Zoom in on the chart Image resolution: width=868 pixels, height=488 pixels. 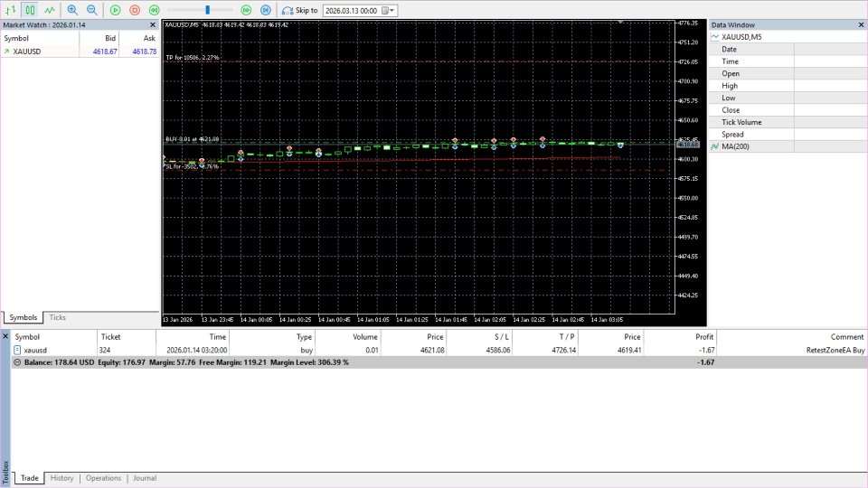point(72,10)
